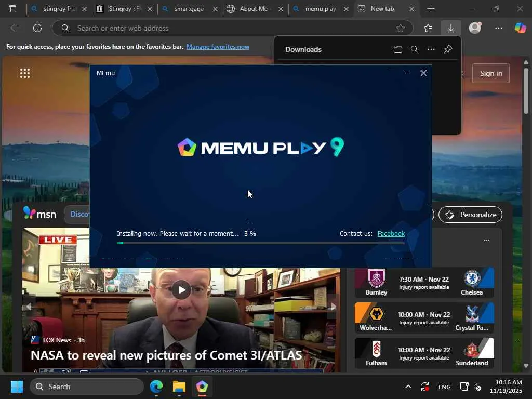Click 'Manage favorites now' link
532x399 pixels.
pyautogui.click(x=218, y=47)
